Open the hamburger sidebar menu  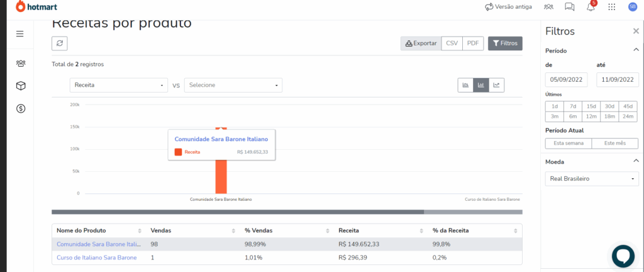(19, 34)
